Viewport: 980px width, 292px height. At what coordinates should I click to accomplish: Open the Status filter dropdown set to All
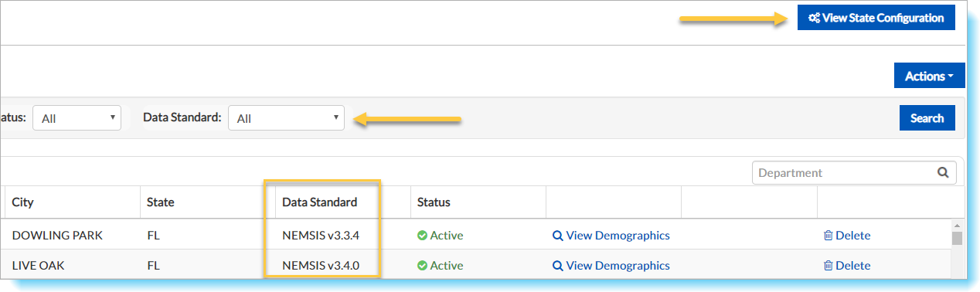click(77, 118)
